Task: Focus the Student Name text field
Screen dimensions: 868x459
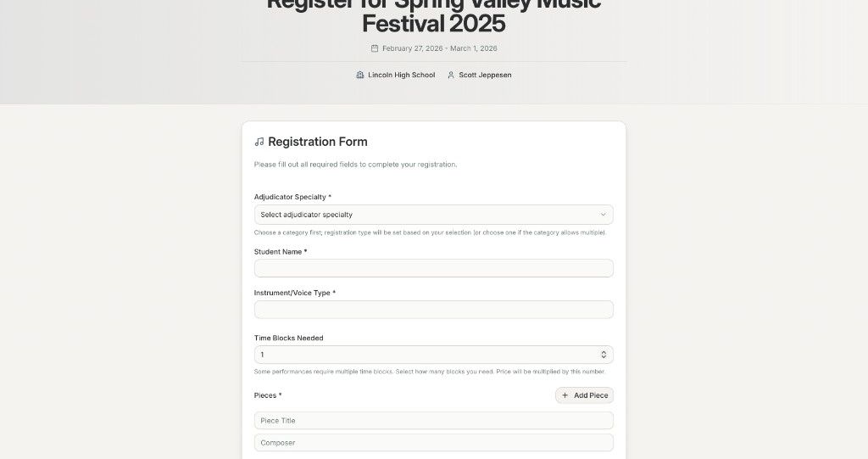Action: [x=433, y=268]
